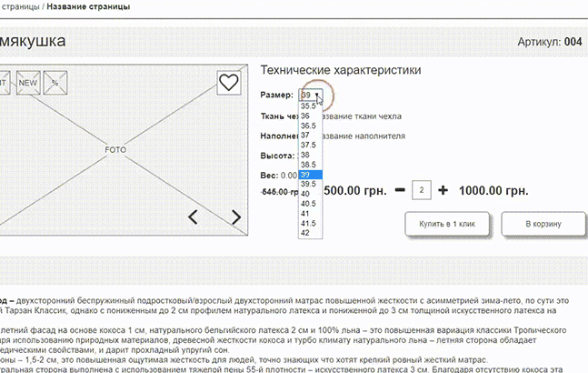Click the NEW badge on photo
The image size is (588, 373).
[x=28, y=83]
